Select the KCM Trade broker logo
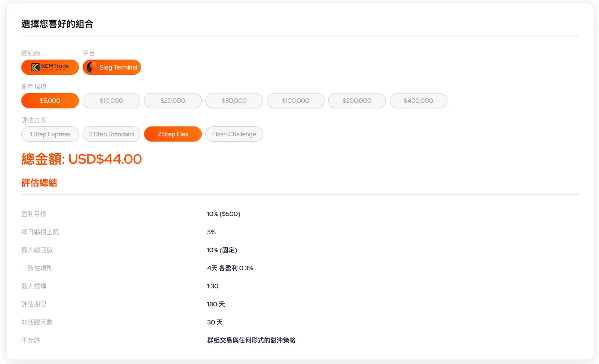The height and width of the screenshot is (364, 599). [50, 67]
